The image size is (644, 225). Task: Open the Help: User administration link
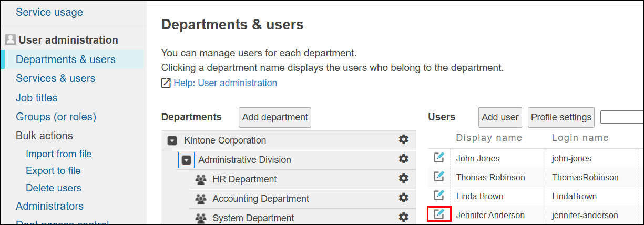224,83
